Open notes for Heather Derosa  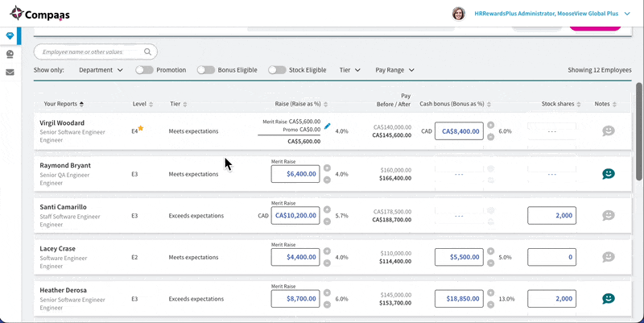click(x=609, y=298)
